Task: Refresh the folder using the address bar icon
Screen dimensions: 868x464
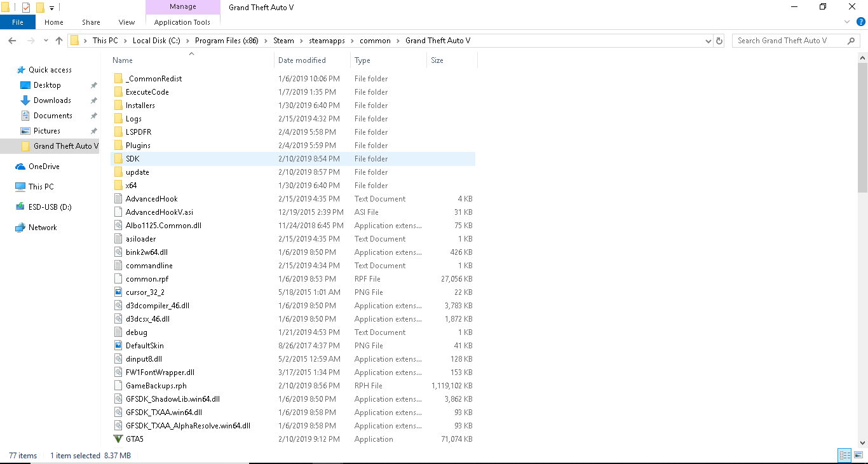Action: pos(719,41)
